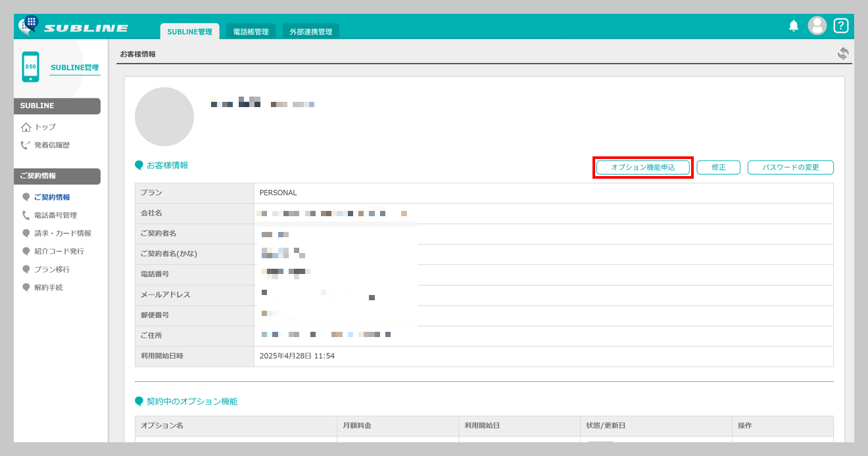This screenshot has height=456, width=868.
Task: Click the phone icon beside 電話番号管理
Action: pos(26,215)
